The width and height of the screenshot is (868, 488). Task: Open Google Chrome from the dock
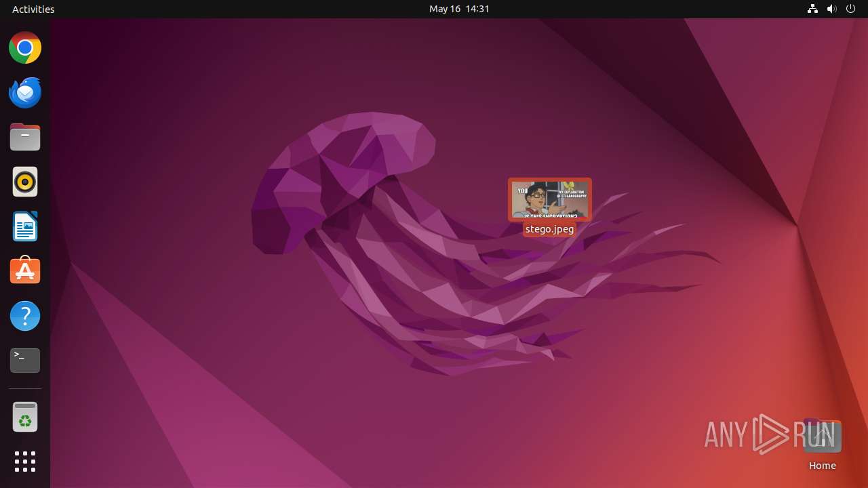[25, 48]
